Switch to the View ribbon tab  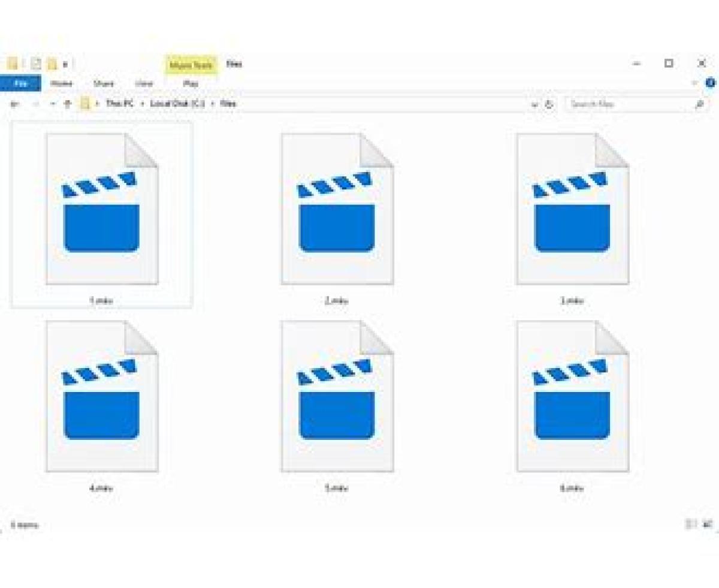click(144, 83)
